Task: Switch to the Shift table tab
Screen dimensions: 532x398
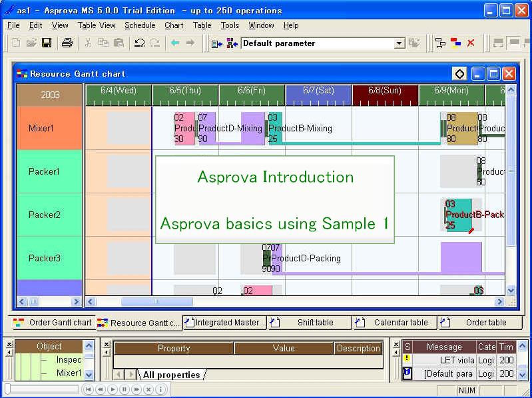Action: pyautogui.click(x=310, y=323)
